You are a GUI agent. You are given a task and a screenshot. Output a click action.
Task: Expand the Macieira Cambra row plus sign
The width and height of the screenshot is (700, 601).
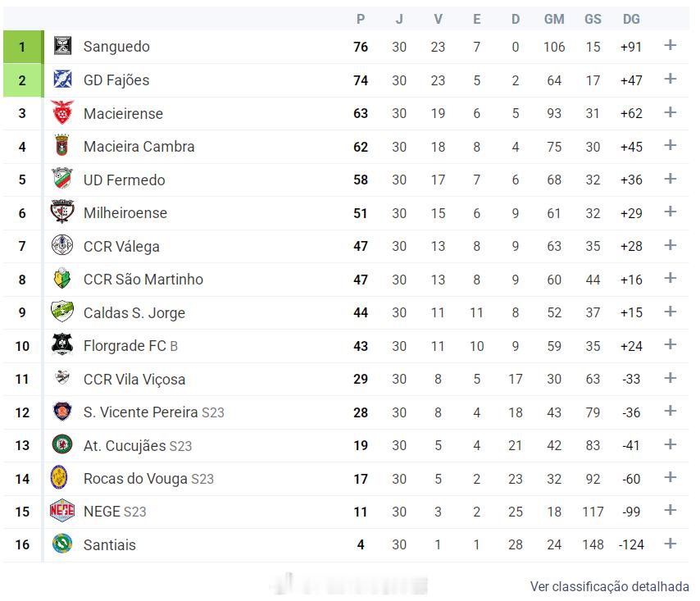(670, 146)
